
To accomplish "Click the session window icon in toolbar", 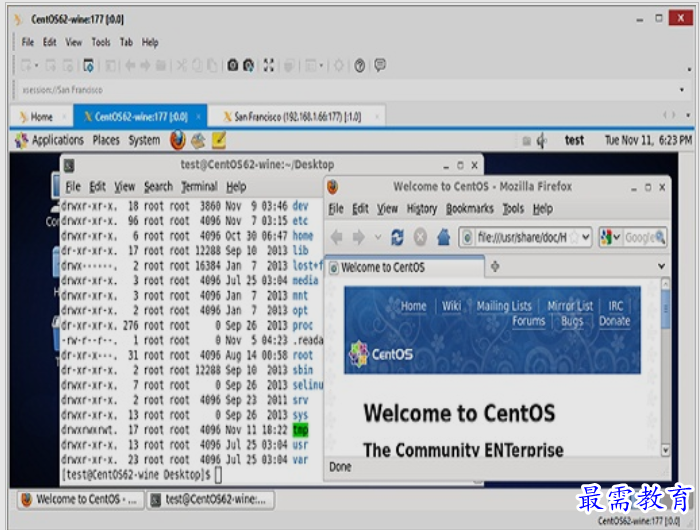I will (x=88, y=66).
